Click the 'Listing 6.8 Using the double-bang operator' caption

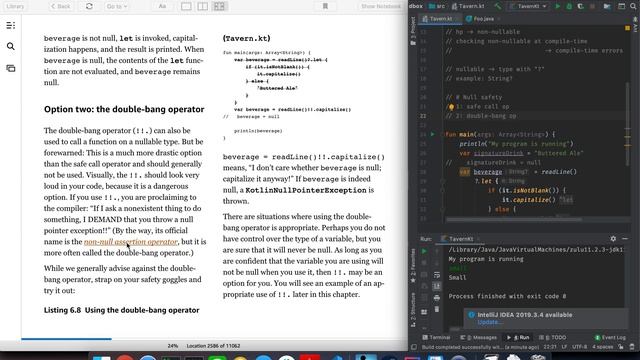pyautogui.click(x=122, y=310)
